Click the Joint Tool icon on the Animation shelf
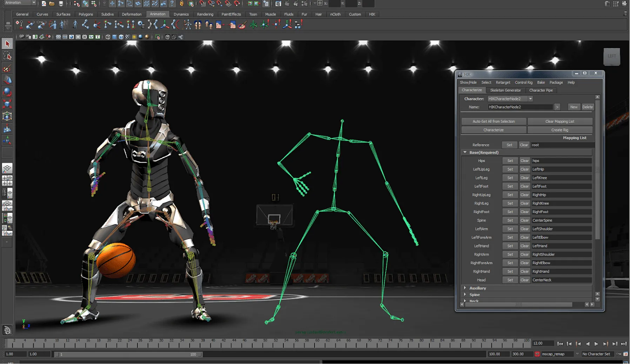The image size is (630, 364). [x=86, y=25]
